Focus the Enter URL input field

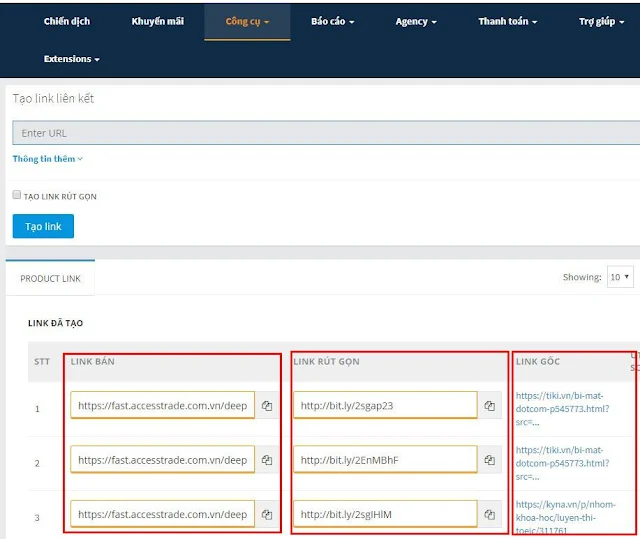pyautogui.click(x=326, y=133)
